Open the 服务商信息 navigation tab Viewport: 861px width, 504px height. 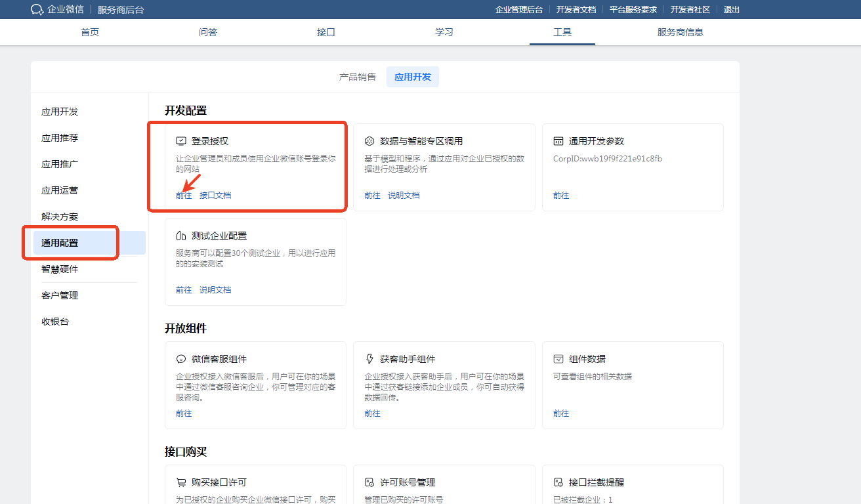coord(680,32)
